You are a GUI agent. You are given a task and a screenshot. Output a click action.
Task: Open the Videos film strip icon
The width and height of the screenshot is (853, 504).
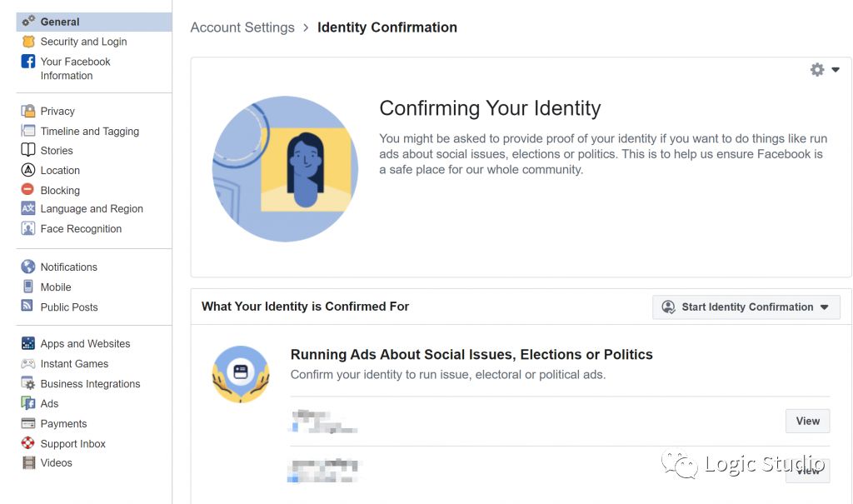[x=28, y=462]
